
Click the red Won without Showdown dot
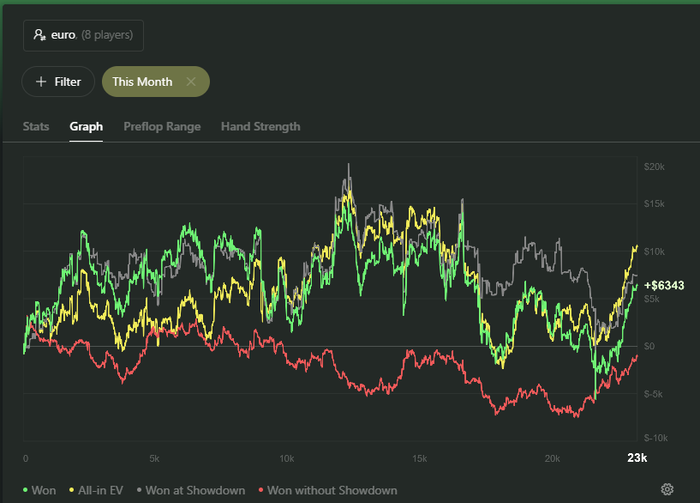[x=262, y=490]
